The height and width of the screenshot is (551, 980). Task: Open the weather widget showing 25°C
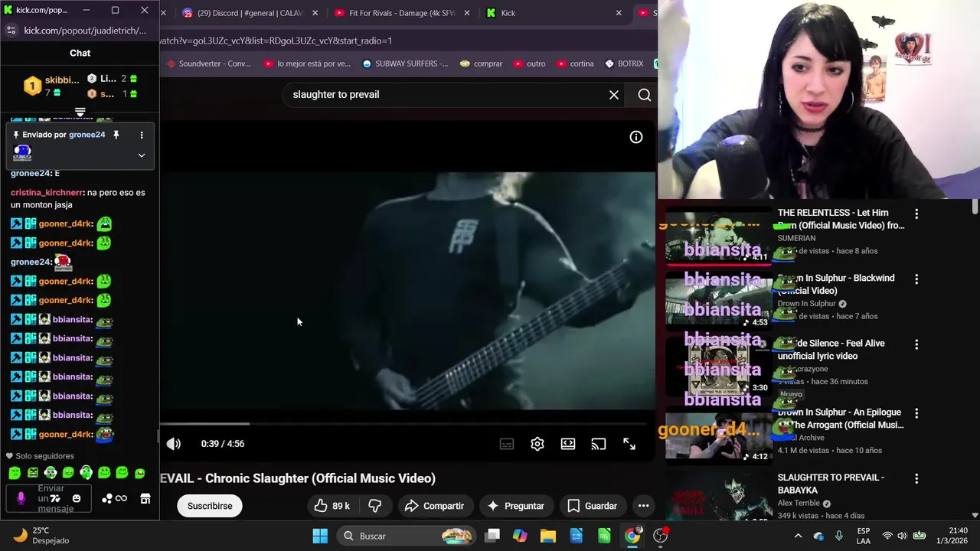(x=41, y=536)
